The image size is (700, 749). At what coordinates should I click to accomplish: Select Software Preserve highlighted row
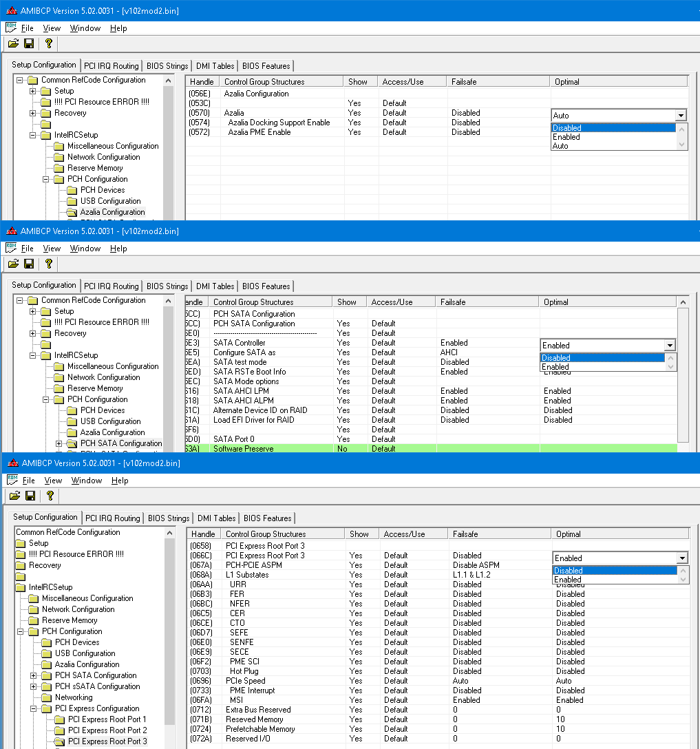click(x=431, y=449)
